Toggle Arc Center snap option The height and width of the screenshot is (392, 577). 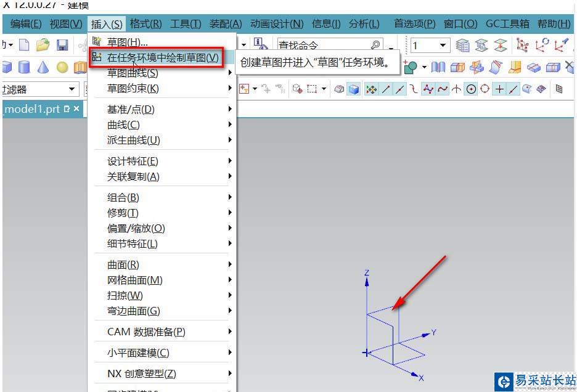(x=471, y=89)
